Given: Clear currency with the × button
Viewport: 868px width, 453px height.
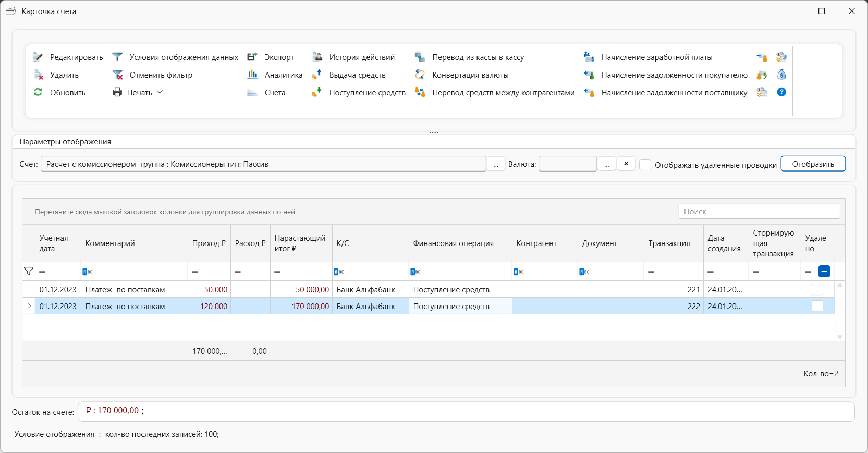Looking at the screenshot, I should (x=626, y=164).
